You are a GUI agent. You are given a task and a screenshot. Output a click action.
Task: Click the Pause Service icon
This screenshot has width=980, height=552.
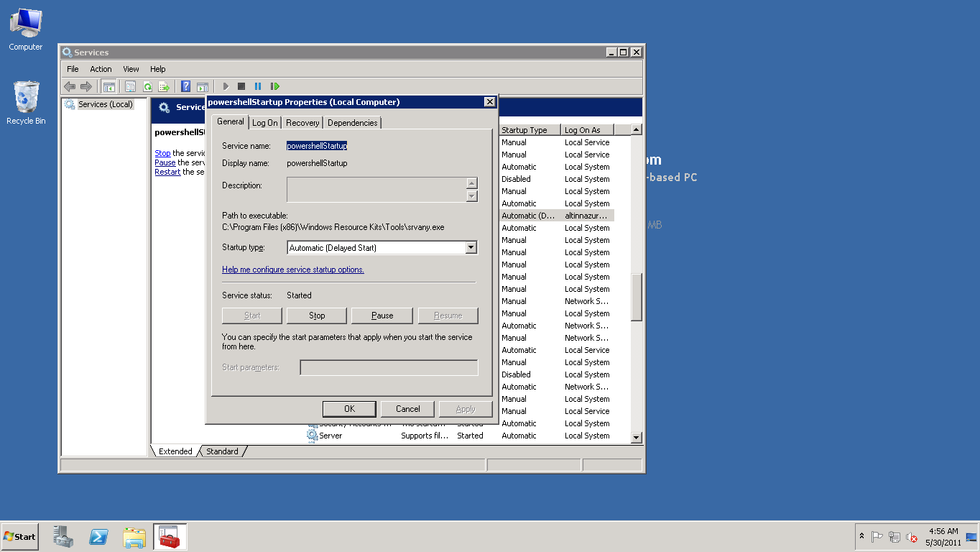[258, 86]
